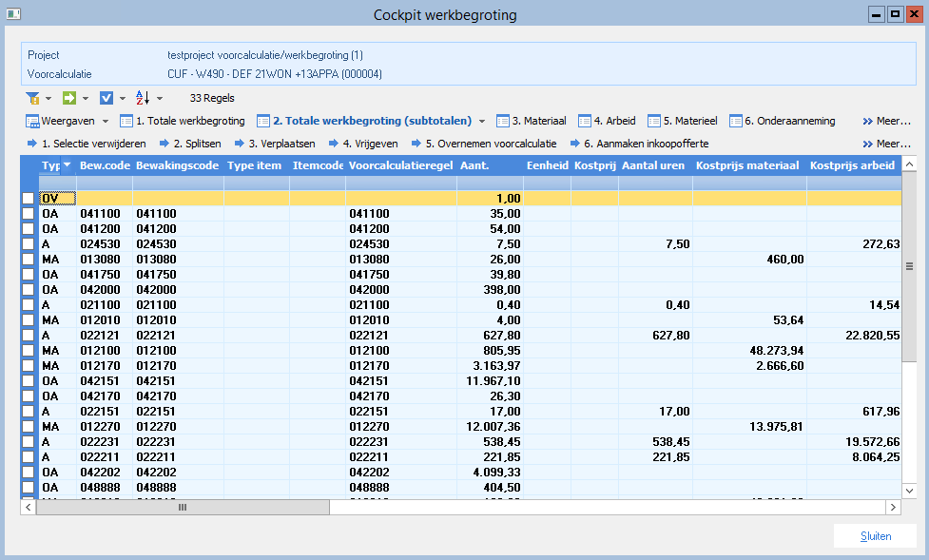Click the Weergaven views icon
The image size is (929, 560).
pos(32,121)
